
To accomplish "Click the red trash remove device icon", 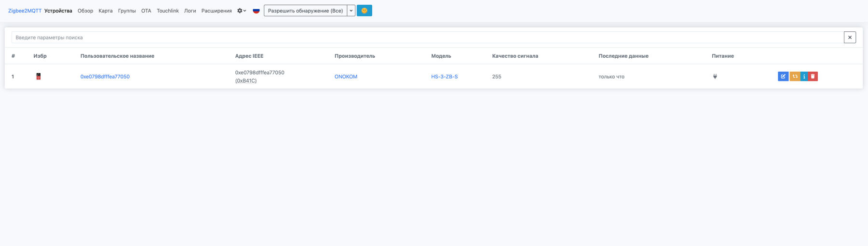I will pyautogui.click(x=813, y=77).
